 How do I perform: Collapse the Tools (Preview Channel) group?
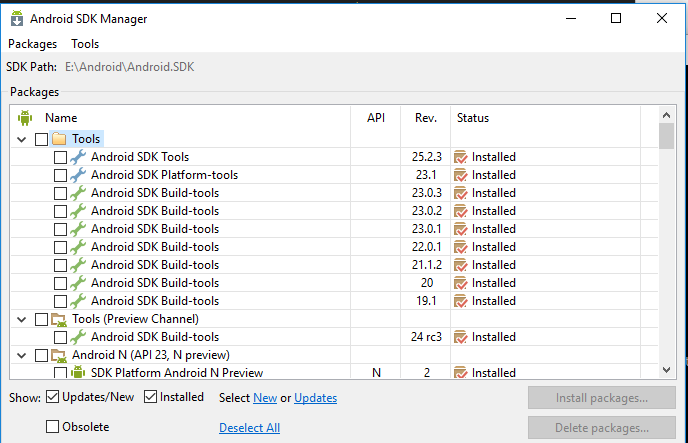point(22,319)
